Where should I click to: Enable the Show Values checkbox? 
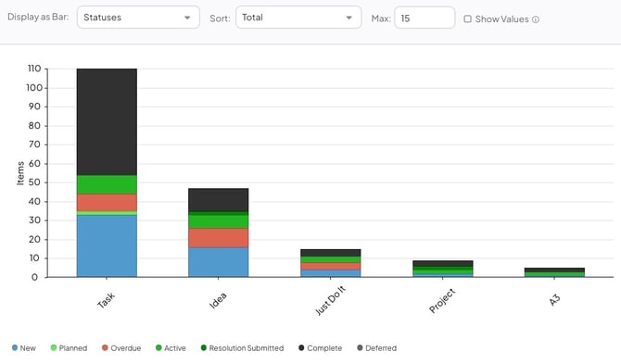467,19
